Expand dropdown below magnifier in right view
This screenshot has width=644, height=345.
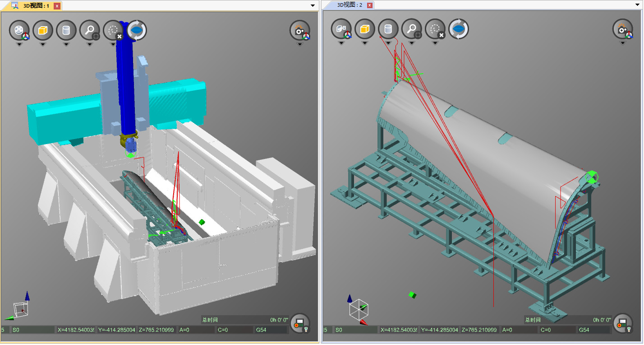tap(412, 43)
